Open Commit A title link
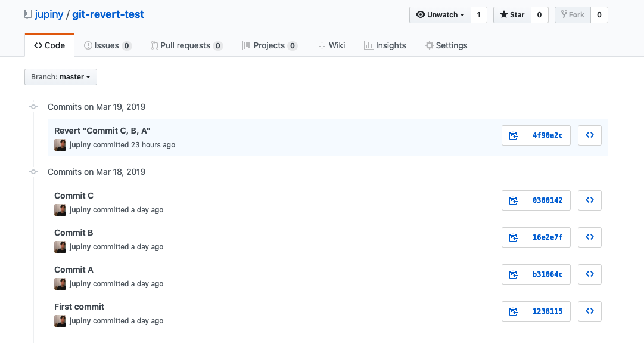 [x=74, y=270]
